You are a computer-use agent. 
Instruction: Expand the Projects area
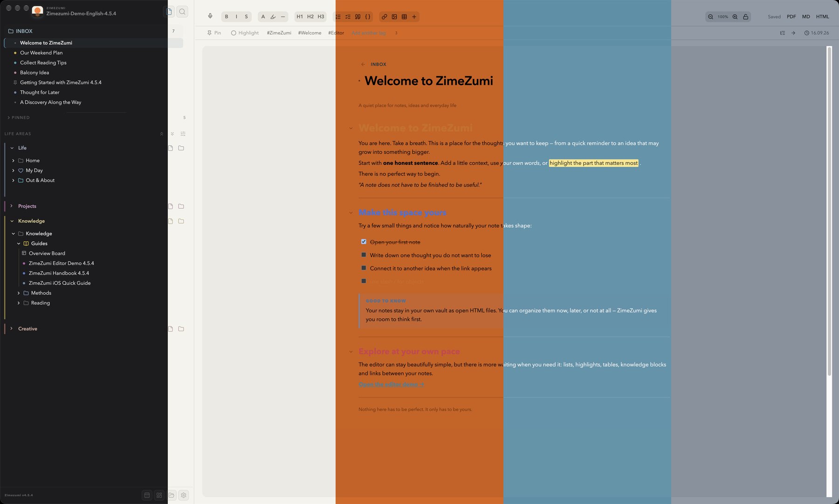click(12, 206)
